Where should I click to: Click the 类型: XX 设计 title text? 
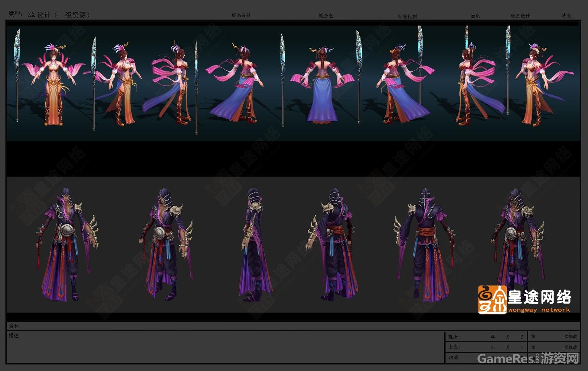coord(49,14)
